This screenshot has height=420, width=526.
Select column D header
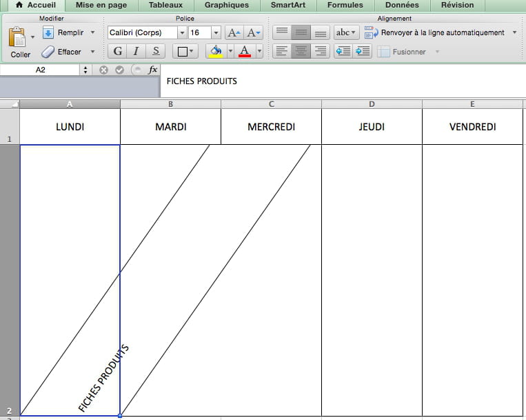(x=372, y=104)
